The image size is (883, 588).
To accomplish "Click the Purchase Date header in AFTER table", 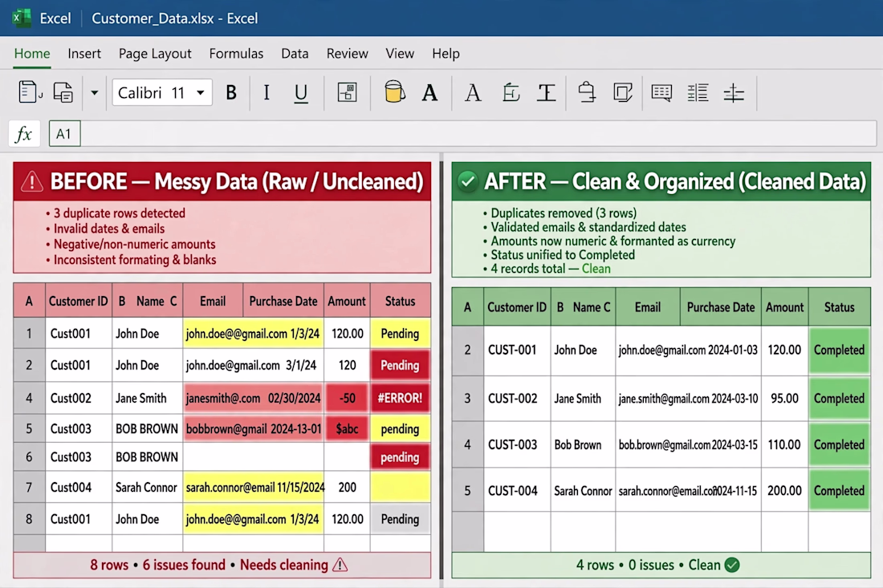I will [720, 307].
